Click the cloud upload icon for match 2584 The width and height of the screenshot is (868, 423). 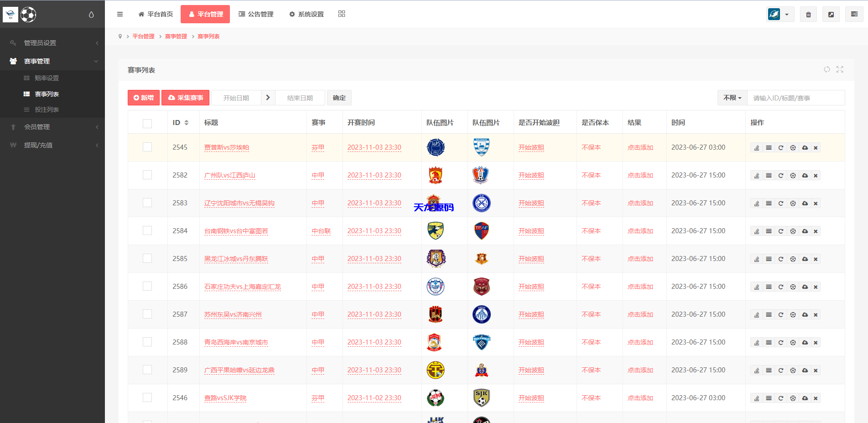tap(805, 231)
